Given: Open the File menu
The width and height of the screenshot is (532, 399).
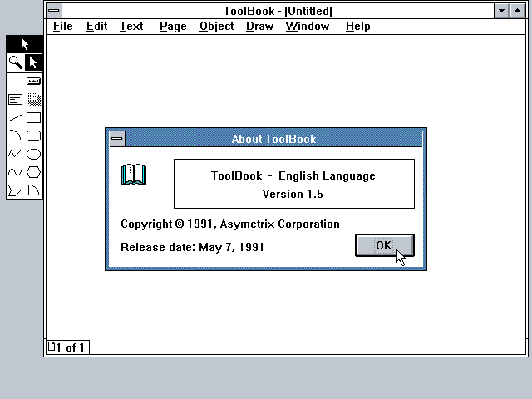Looking at the screenshot, I should [63, 27].
